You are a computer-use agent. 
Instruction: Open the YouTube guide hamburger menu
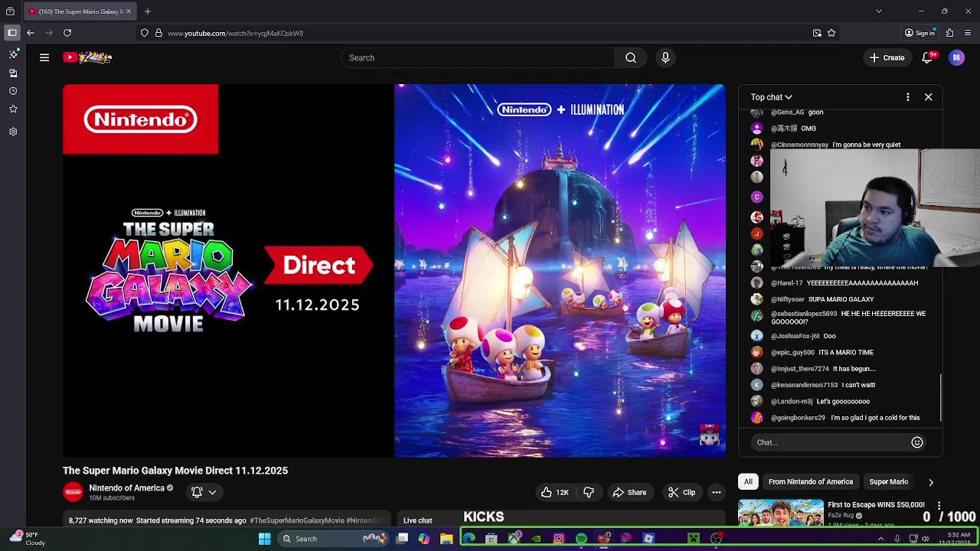click(x=44, y=57)
